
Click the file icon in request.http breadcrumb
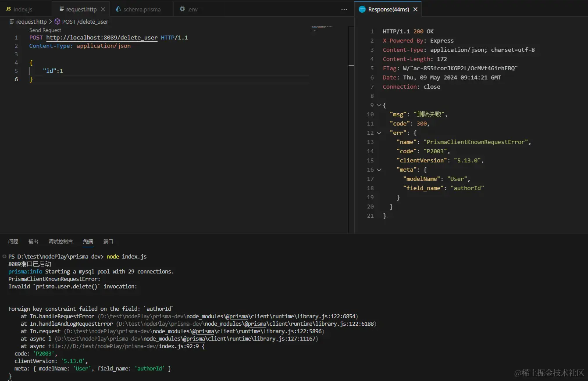pyautogui.click(x=12, y=22)
